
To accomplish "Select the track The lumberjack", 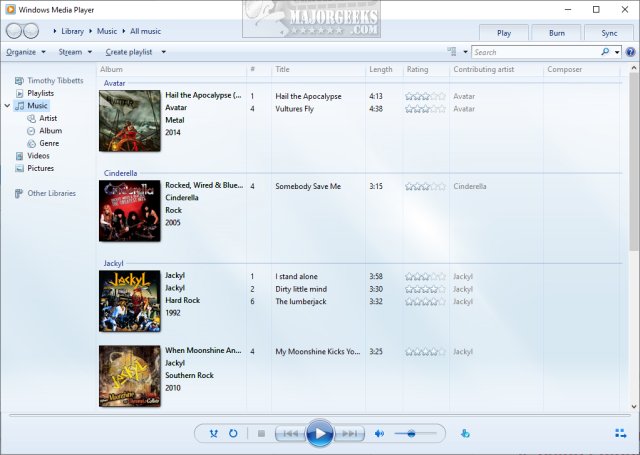I will pyautogui.click(x=300, y=302).
